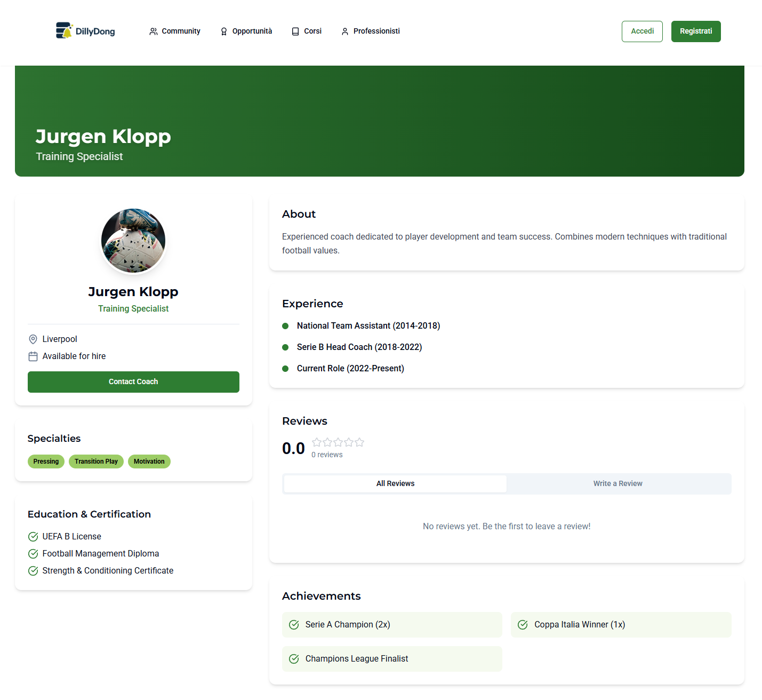Switch to the Write a Review tab
Image resolution: width=762 pixels, height=700 pixels.
617,484
